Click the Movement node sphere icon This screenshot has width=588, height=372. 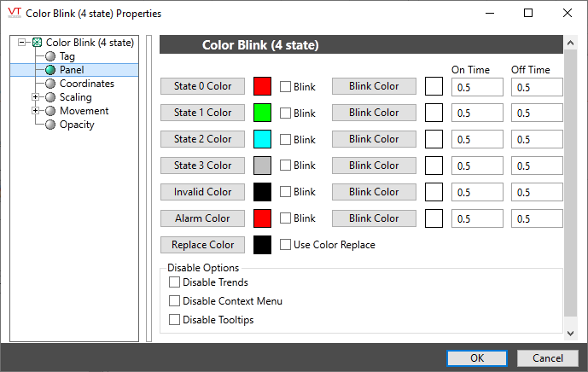pyautogui.click(x=50, y=111)
